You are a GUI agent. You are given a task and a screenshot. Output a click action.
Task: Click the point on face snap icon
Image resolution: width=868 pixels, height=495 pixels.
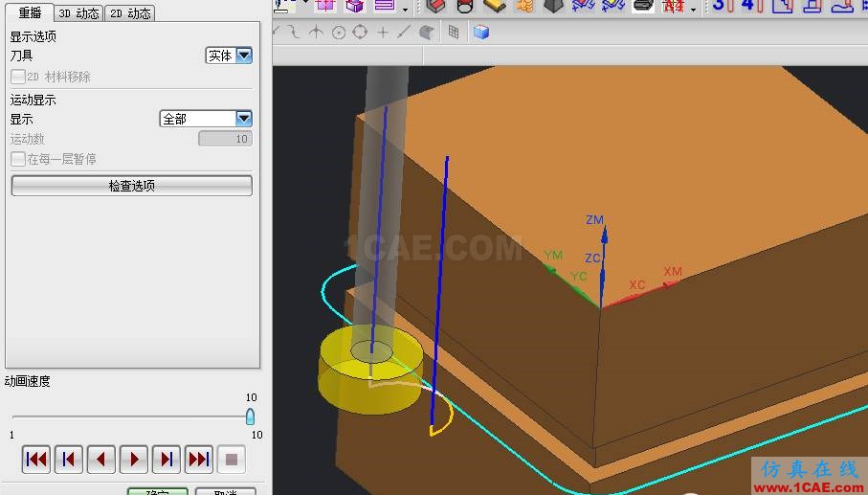click(x=426, y=33)
